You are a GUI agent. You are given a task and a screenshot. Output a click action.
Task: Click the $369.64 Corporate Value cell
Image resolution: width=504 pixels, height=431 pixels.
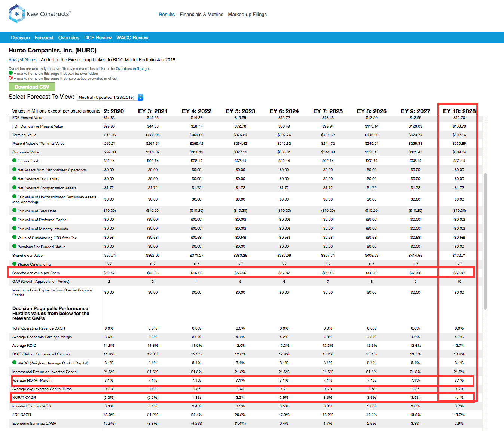[459, 152]
